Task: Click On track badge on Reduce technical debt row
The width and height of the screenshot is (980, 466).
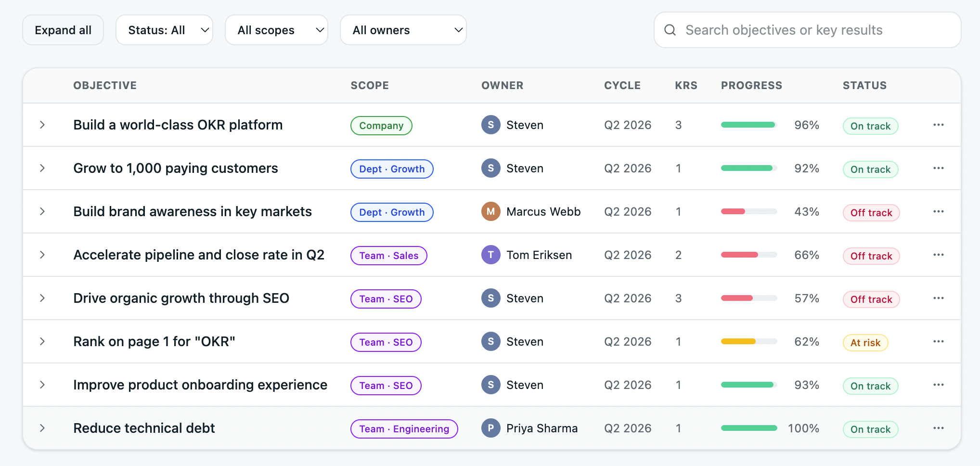Action: point(870,429)
